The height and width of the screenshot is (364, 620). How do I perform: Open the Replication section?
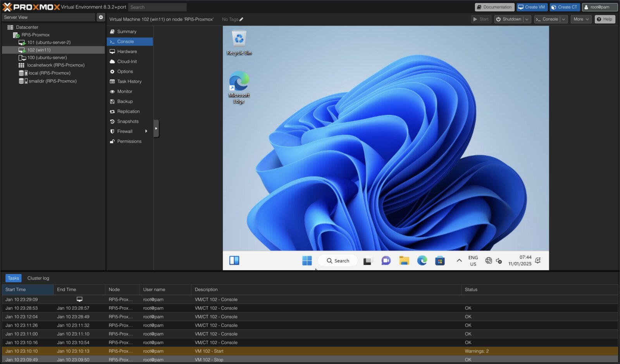point(130,112)
